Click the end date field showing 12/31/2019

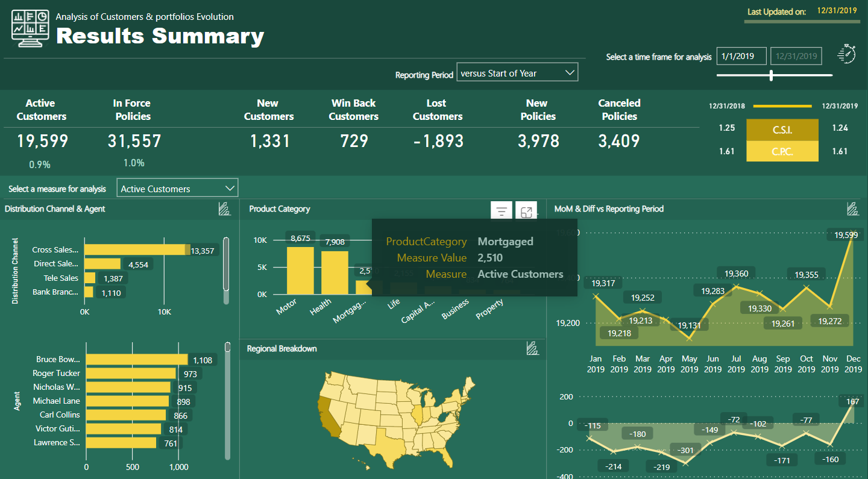pos(796,57)
